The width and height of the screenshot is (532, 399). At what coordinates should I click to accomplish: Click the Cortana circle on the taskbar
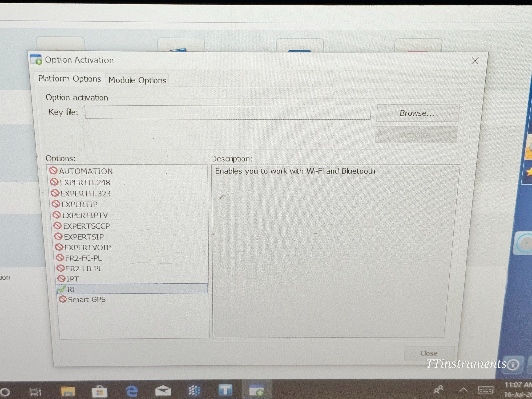click(5, 392)
